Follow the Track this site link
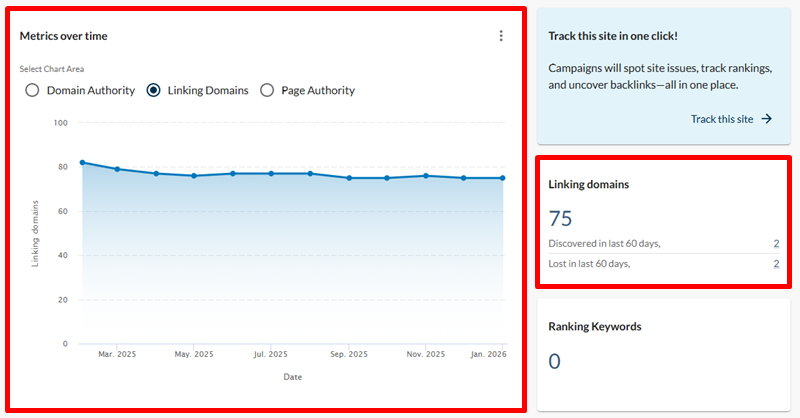This screenshot has height=418, width=800. (721, 119)
